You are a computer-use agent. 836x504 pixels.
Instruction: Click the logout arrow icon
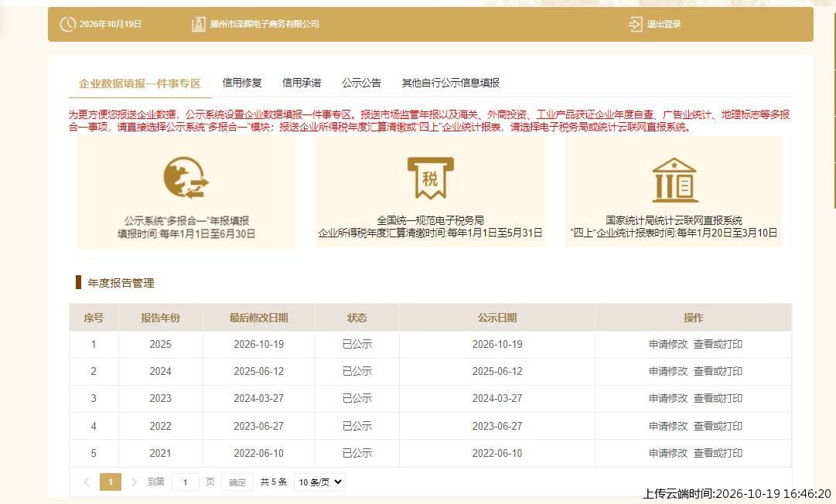coord(636,24)
